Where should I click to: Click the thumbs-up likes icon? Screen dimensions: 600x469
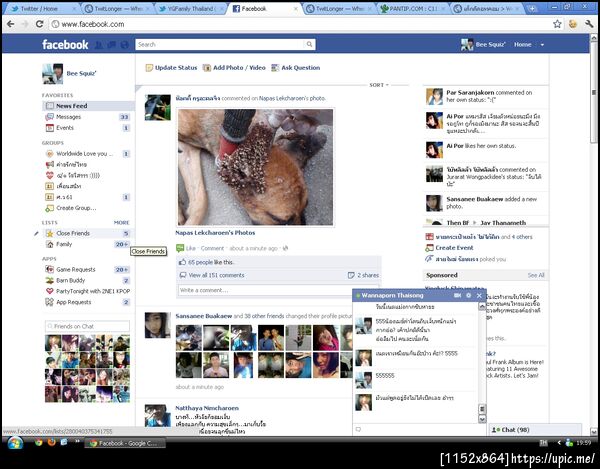182,262
